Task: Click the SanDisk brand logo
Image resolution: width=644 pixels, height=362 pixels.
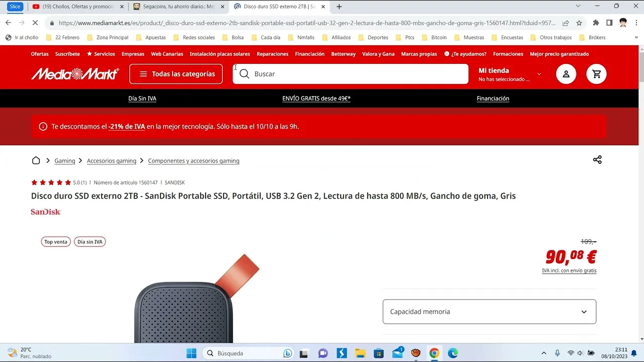Action: [46, 212]
